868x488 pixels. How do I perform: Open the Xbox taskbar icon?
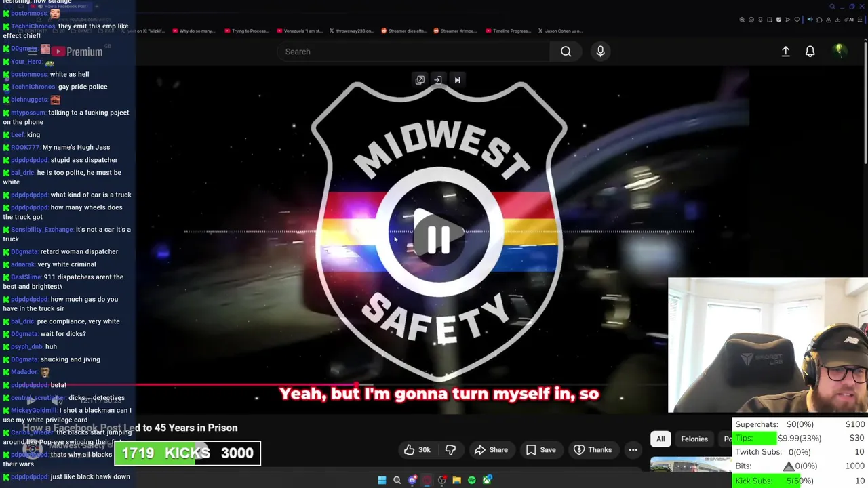(x=487, y=480)
